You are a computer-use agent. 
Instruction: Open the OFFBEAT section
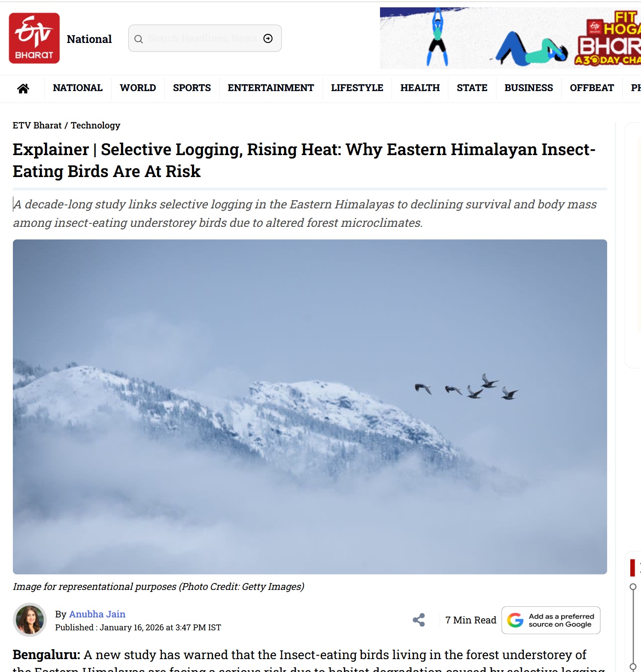[592, 88]
